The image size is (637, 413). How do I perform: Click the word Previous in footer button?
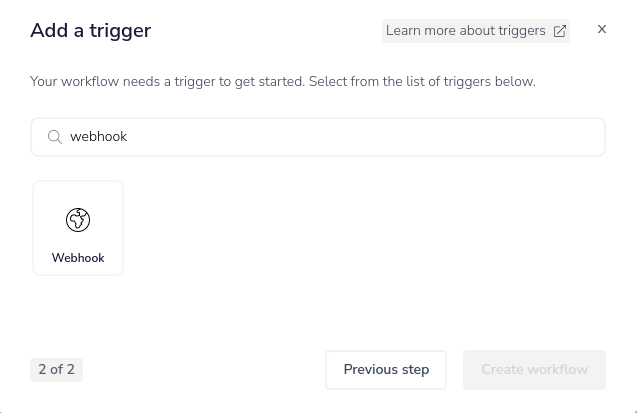[372, 370]
